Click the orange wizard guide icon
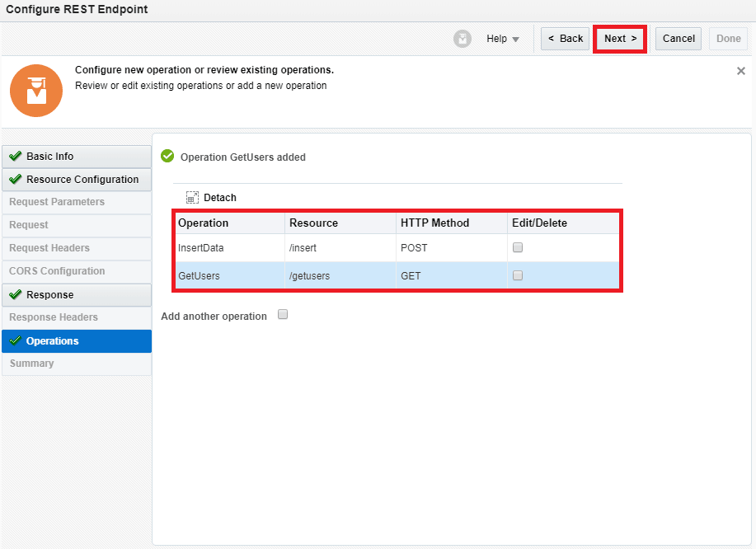The width and height of the screenshot is (756, 549). point(36,90)
